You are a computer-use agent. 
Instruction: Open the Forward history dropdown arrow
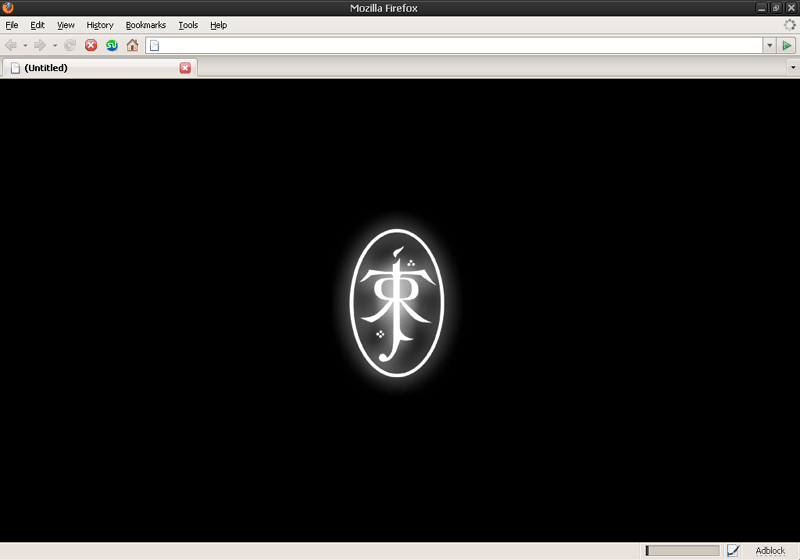coord(55,45)
